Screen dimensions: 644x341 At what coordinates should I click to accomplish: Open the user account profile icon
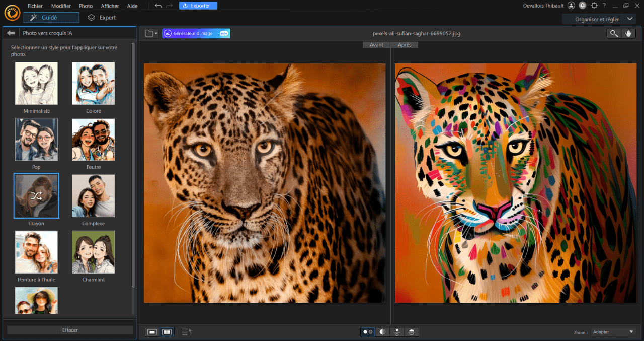(x=571, y=6)
